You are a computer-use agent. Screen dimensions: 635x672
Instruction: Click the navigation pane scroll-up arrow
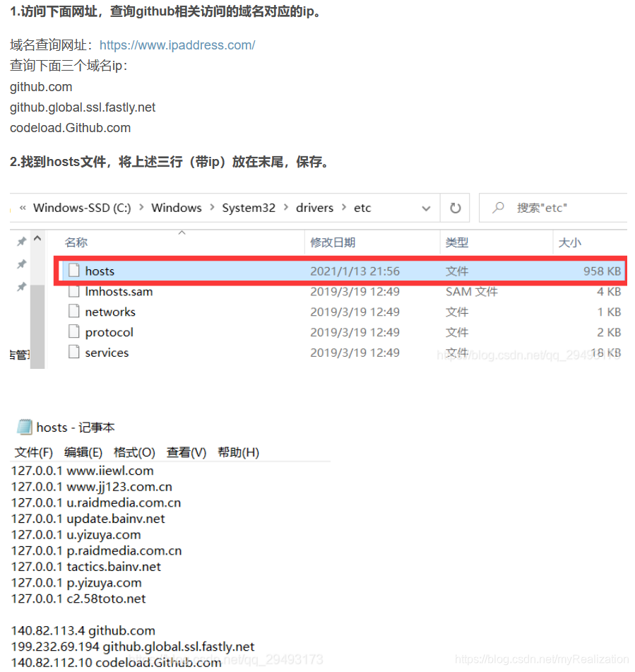click(37, 238)
